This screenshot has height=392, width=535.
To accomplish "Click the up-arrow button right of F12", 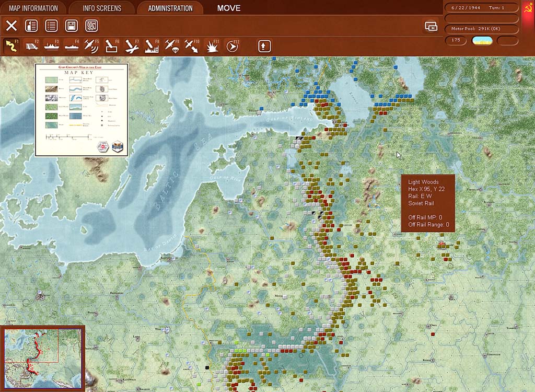I will [264, 46].
